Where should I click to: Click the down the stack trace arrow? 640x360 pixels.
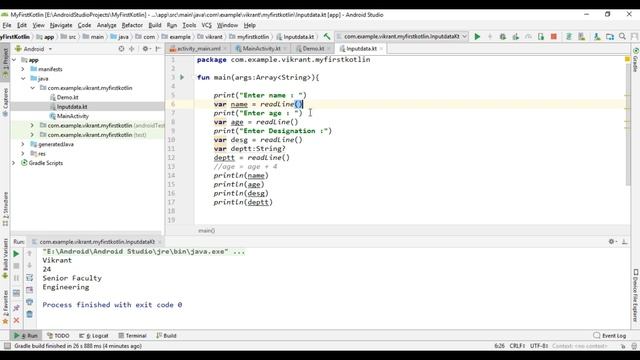click(29, 266)
